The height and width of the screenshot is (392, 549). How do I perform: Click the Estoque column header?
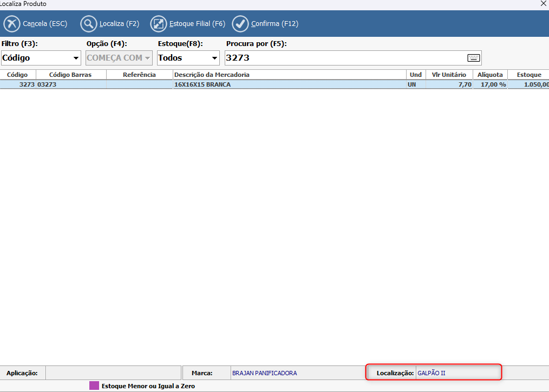pos(528,75)
